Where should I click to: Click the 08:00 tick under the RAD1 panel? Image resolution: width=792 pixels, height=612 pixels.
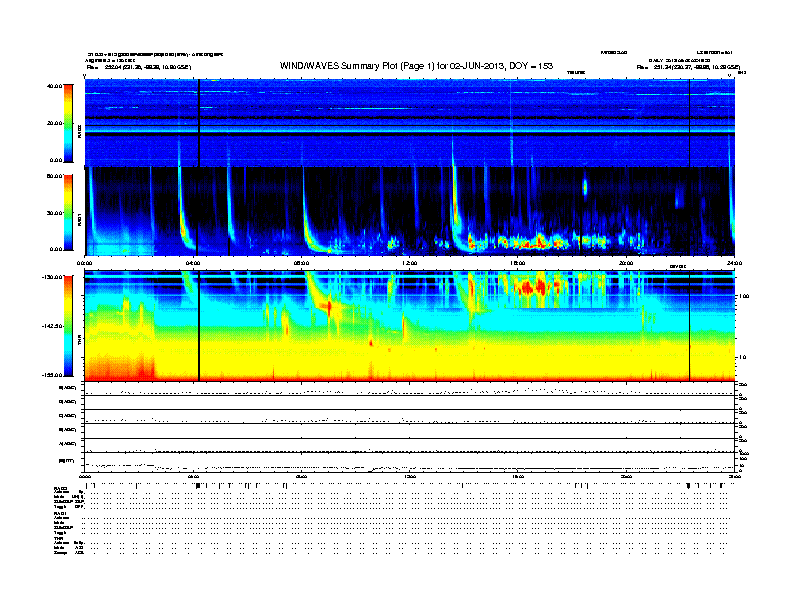tap(301, 263)
